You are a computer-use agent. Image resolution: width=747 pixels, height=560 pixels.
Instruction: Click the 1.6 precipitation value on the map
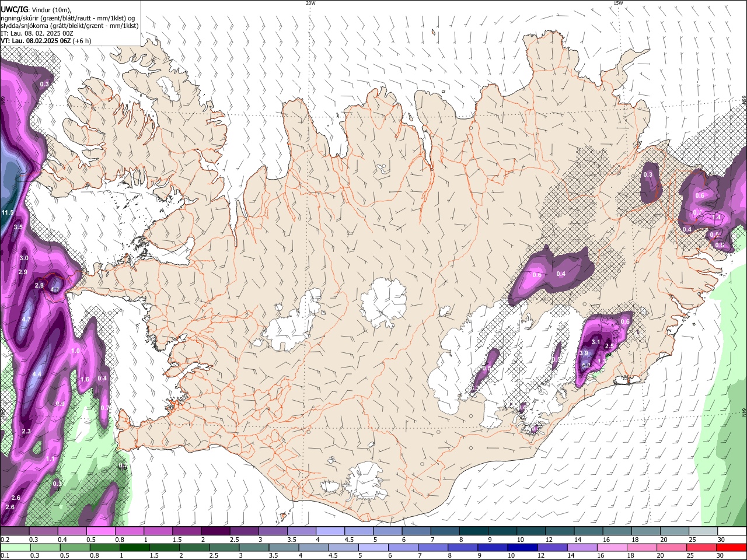pos(85,379)
